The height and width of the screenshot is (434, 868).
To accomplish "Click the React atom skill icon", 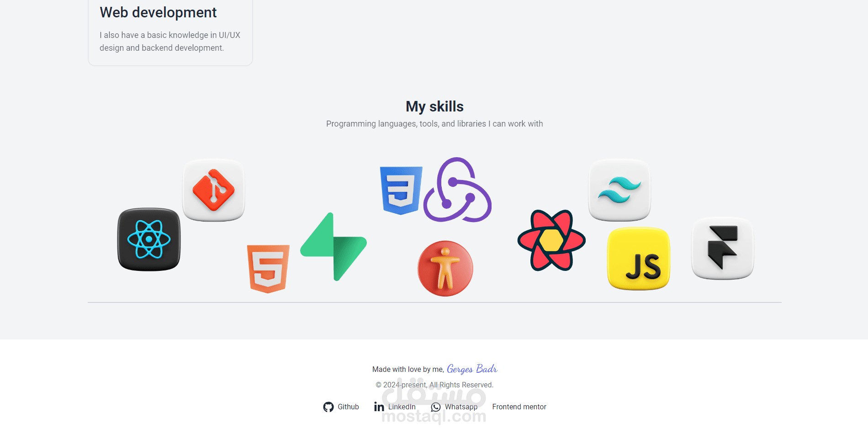I will click(149, 239).
